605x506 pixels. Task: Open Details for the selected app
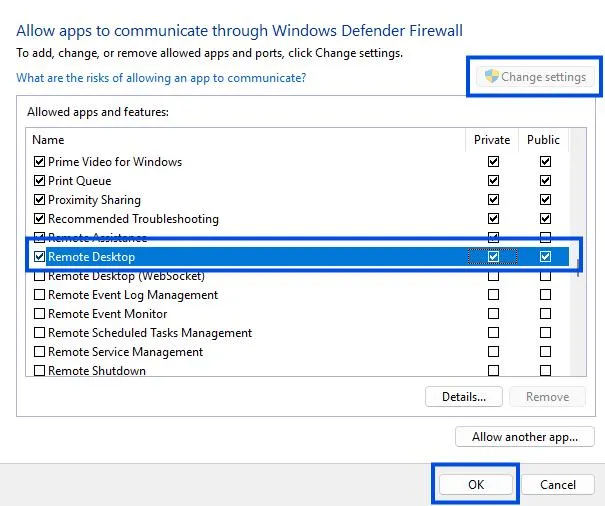464,397
